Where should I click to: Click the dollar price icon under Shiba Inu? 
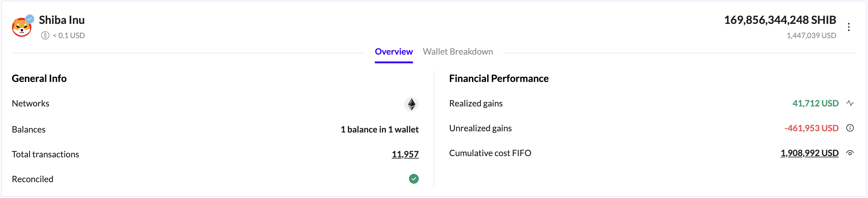click(45, 35)
